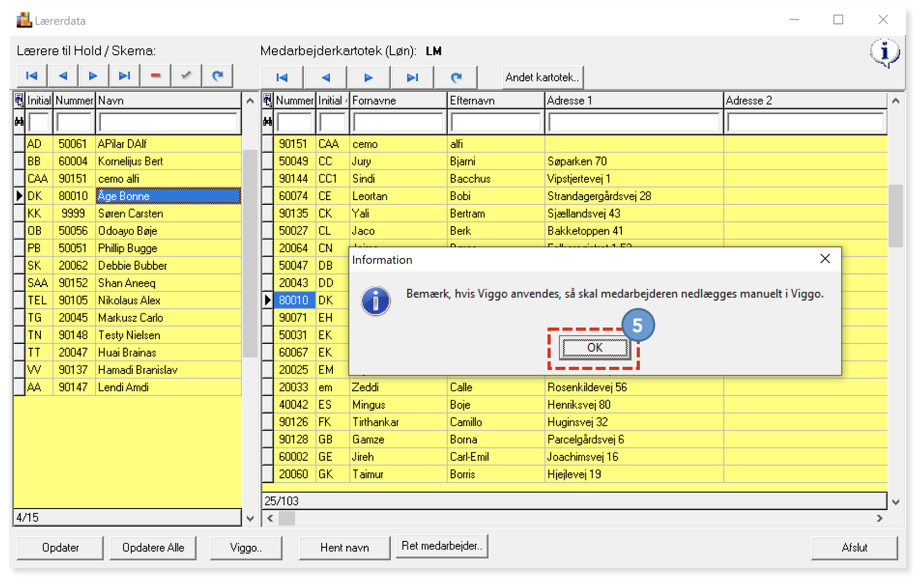Click row selector for employee 90151
The width and height of the screenshot is (924, 585).
(268, 144)
